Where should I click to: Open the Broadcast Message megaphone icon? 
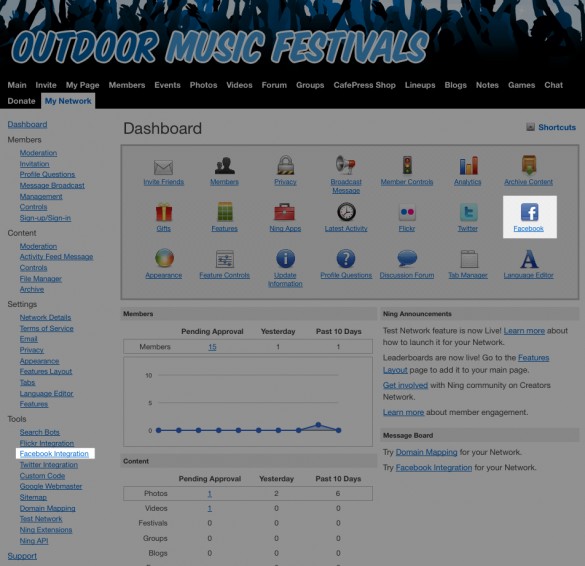(345, 165)
